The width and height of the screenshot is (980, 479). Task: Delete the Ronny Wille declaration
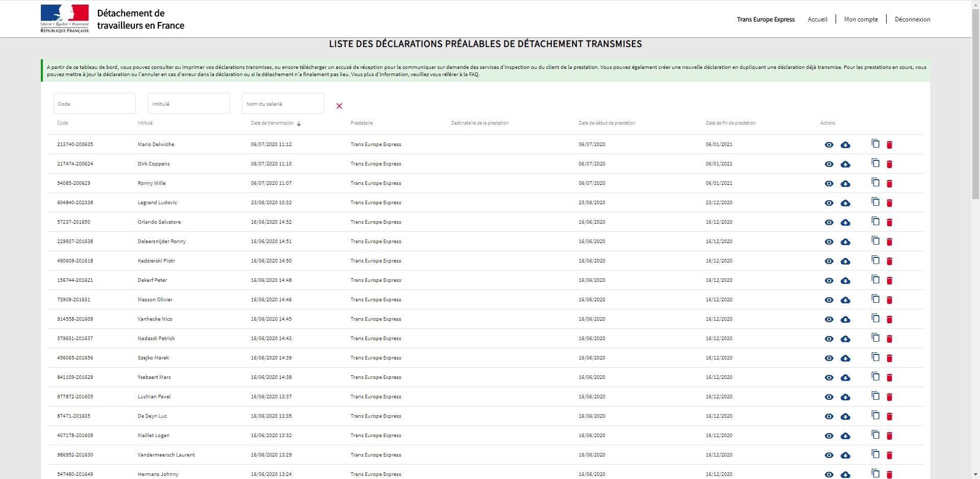click(889, 184)
